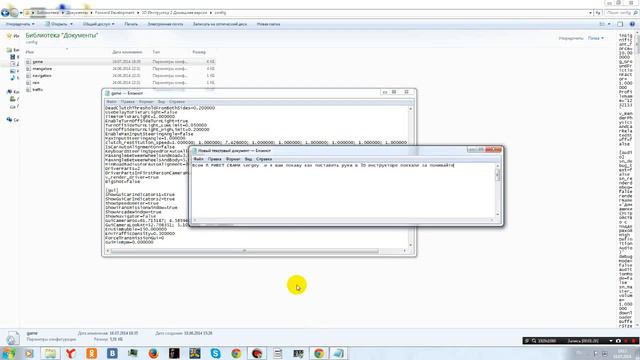
Task: Click the text area of new text document
Action: coord(343,190)
